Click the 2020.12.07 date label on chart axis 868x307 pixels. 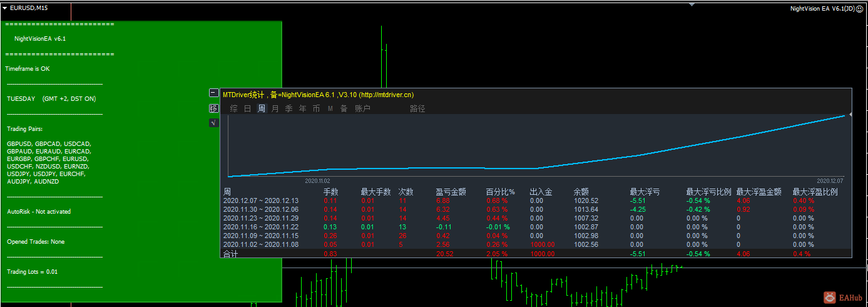click(x=830, y=180)
